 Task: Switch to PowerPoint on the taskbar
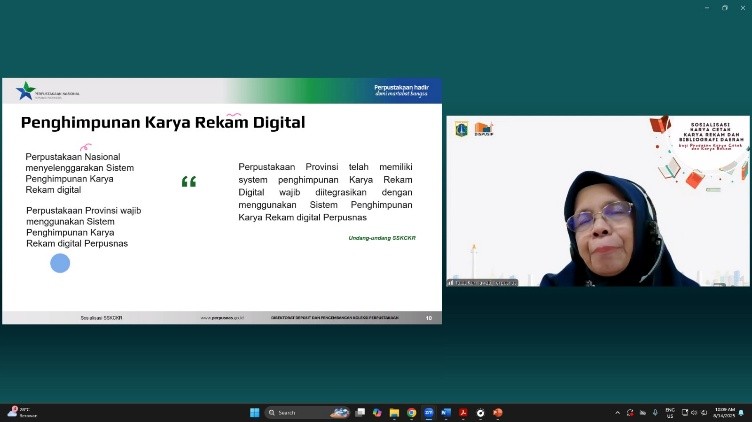[x=498, y=412]
